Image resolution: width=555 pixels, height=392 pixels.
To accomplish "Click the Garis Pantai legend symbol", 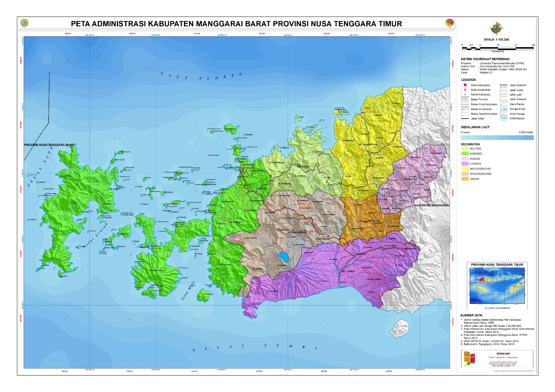I will tap(504, 104).
